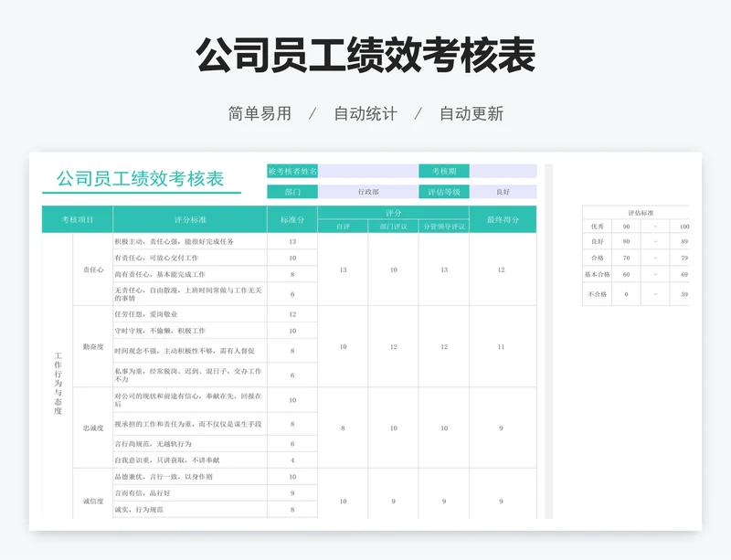Click the 优秀 grade in 评估标准 table
The height and width of the screenshot is (560, 731).
(x=598, y=227)
